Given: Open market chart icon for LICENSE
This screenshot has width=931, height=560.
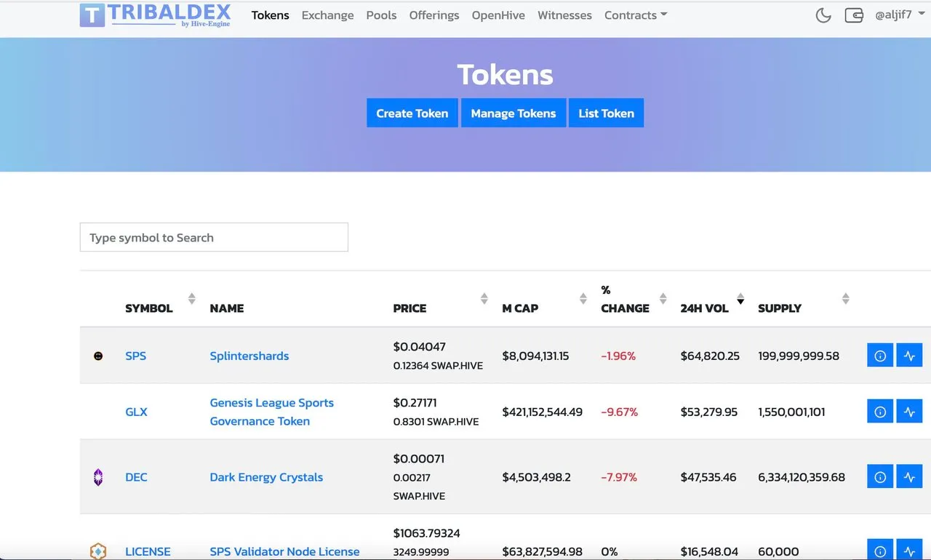Looking at the screenshot, I should [909, 551].
